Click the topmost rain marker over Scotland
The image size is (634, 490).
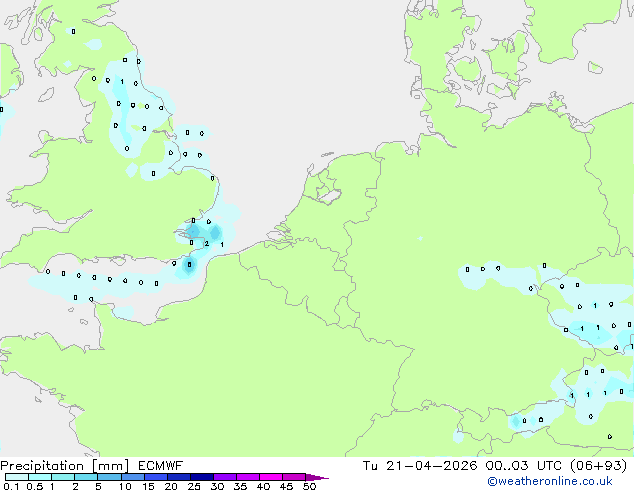point(73,31)
